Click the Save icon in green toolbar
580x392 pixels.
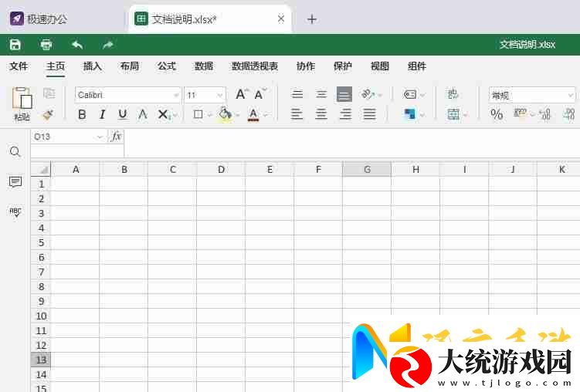(15, 45)
